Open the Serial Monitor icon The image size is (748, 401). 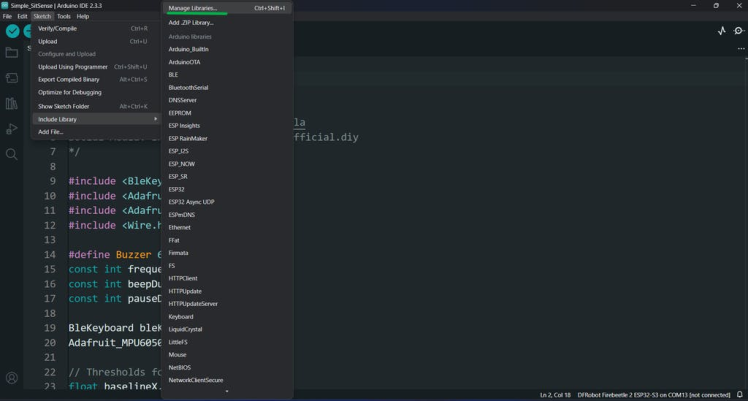click(x=738, y=31)
